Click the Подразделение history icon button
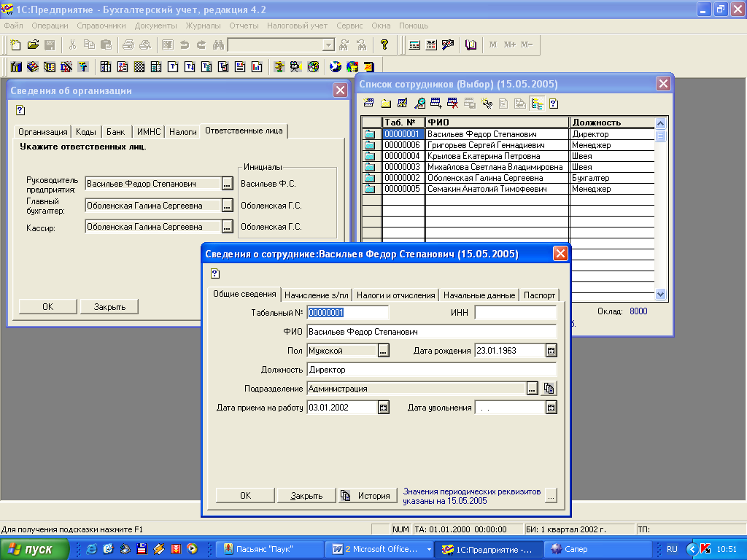Viewport: 747px width, 560px height. [549, 389]
